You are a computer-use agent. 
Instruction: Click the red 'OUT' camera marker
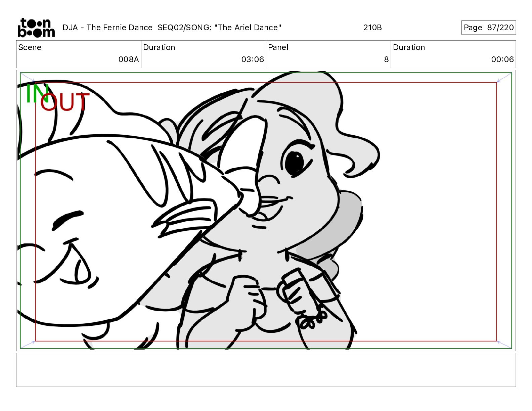click(x=65, y=102)
